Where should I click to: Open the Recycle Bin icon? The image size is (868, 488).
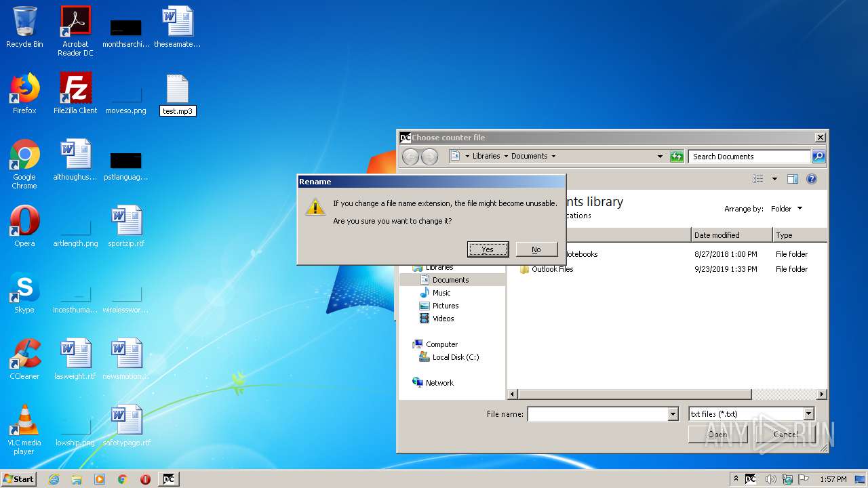[24, 27]
